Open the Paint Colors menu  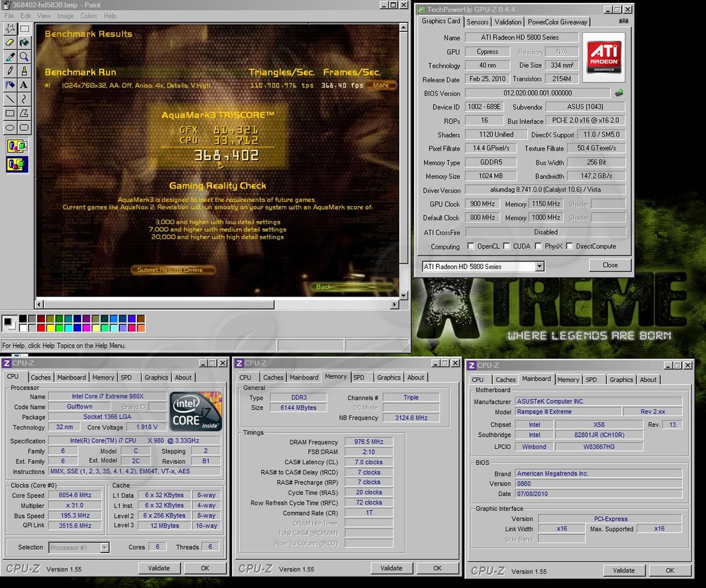pyautogui.click(x=89, y=16)
